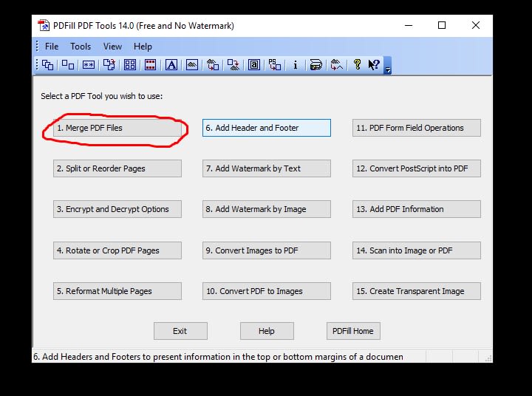532x396 pixels.
Task: Click 15. Create Transparent Image button
Action: coord(417,291)
